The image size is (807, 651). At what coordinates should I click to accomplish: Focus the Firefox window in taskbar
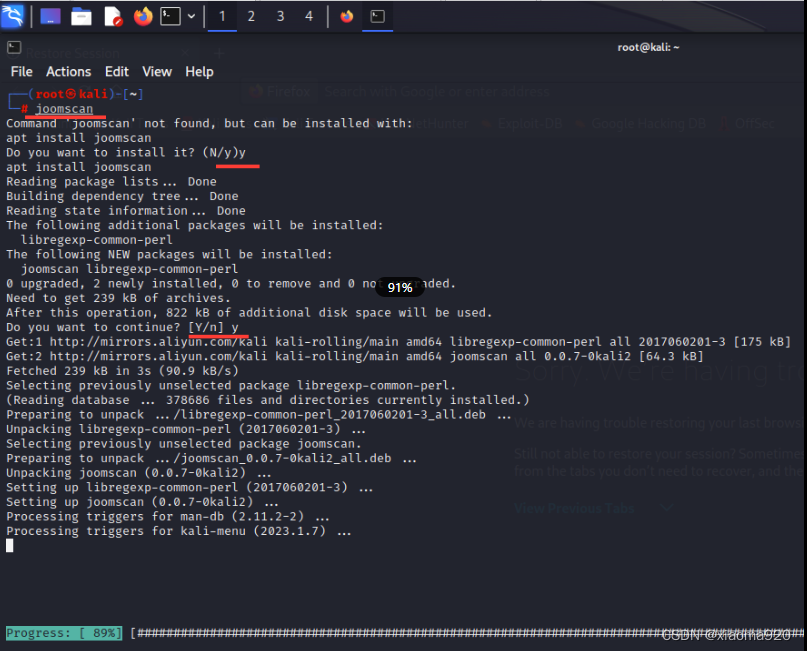tap(347, 16)
